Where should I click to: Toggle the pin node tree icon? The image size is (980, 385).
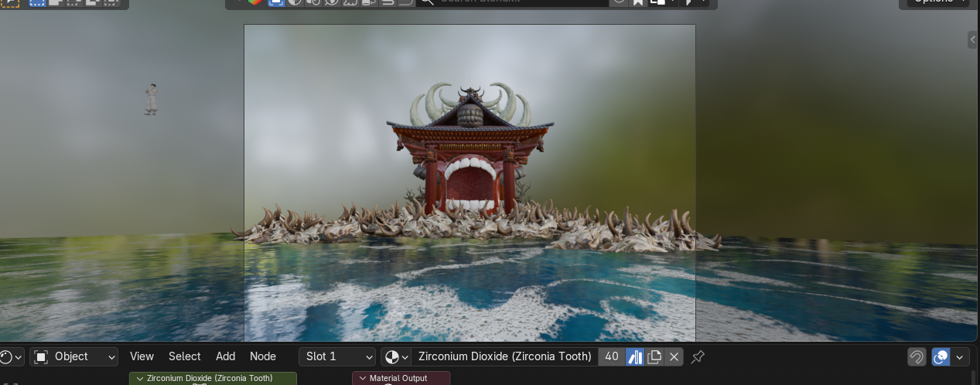click(698, 356)
